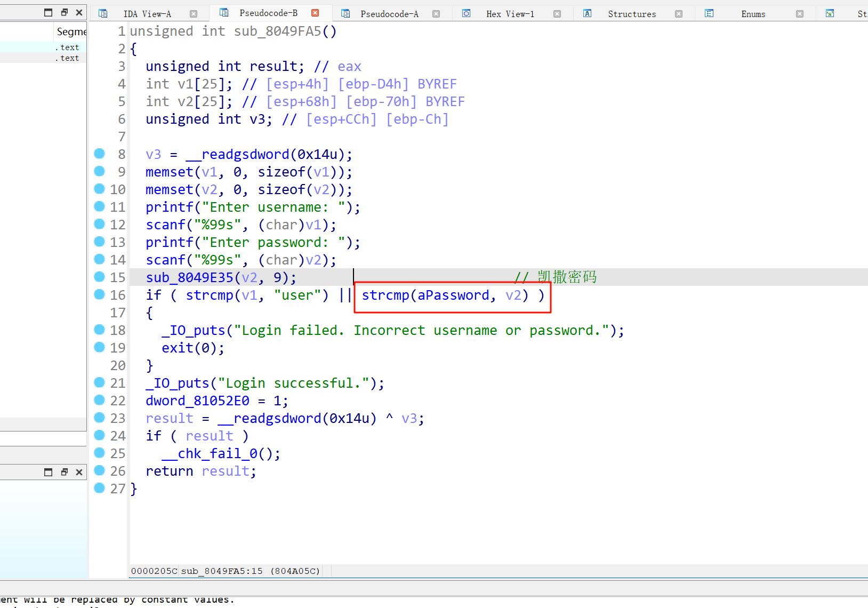Close the Pseudocode-B tab
868x608 pixels.
pos(315,13)
